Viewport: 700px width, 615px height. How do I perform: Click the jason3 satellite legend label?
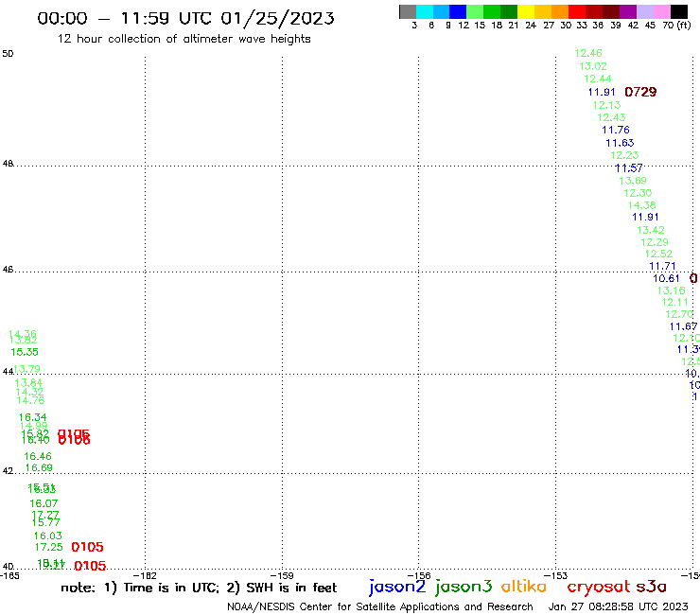[x=464, y=587]
